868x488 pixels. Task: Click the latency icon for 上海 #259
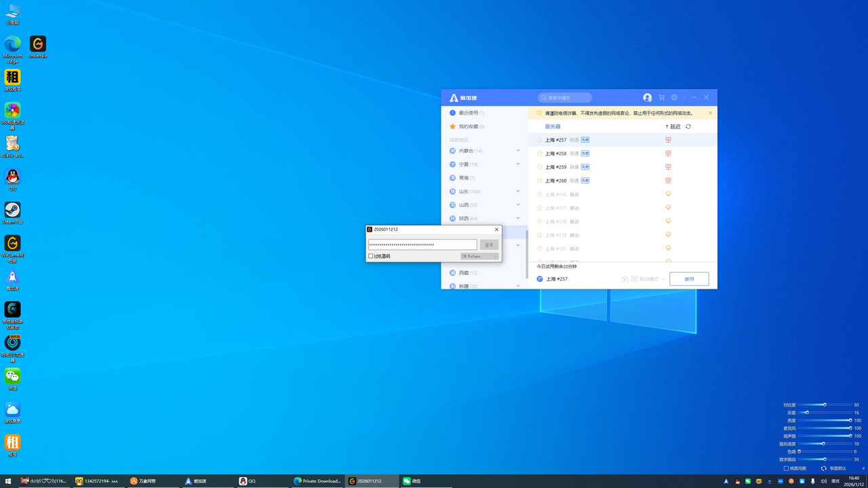(668, 167)
